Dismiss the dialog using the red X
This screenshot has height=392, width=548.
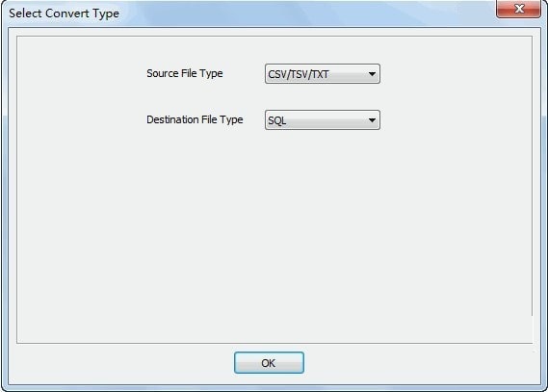click(519, 9)
